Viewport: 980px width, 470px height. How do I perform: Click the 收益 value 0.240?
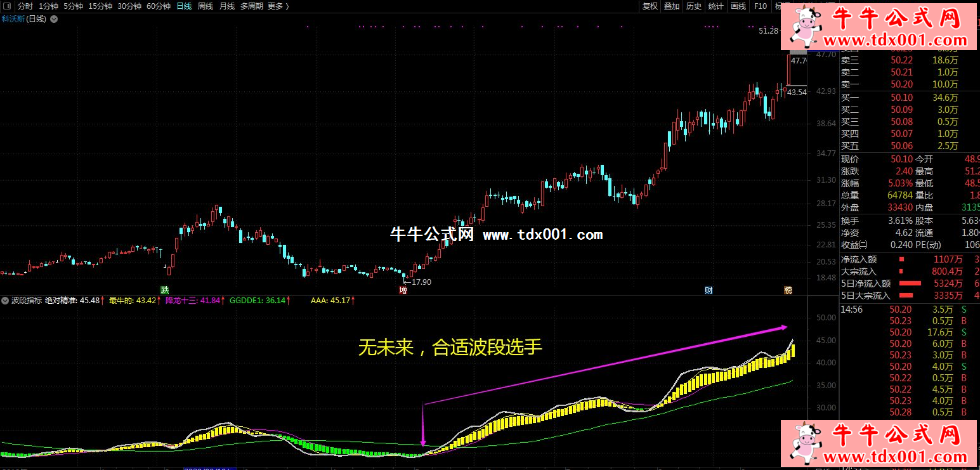pyautogui.click(x=901, y=245)
